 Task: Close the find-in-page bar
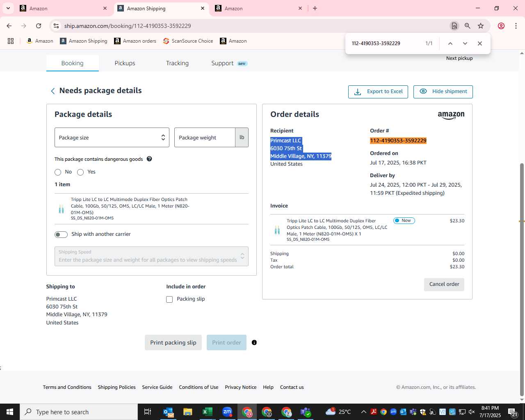pos(480,43)
